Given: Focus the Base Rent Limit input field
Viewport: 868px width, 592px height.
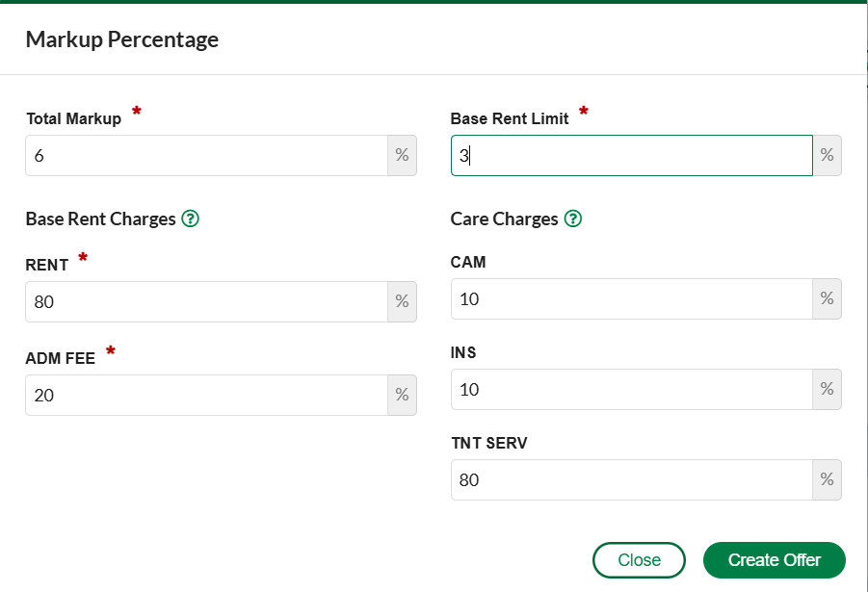Looking at the screenshot, I should coord(632,156).
